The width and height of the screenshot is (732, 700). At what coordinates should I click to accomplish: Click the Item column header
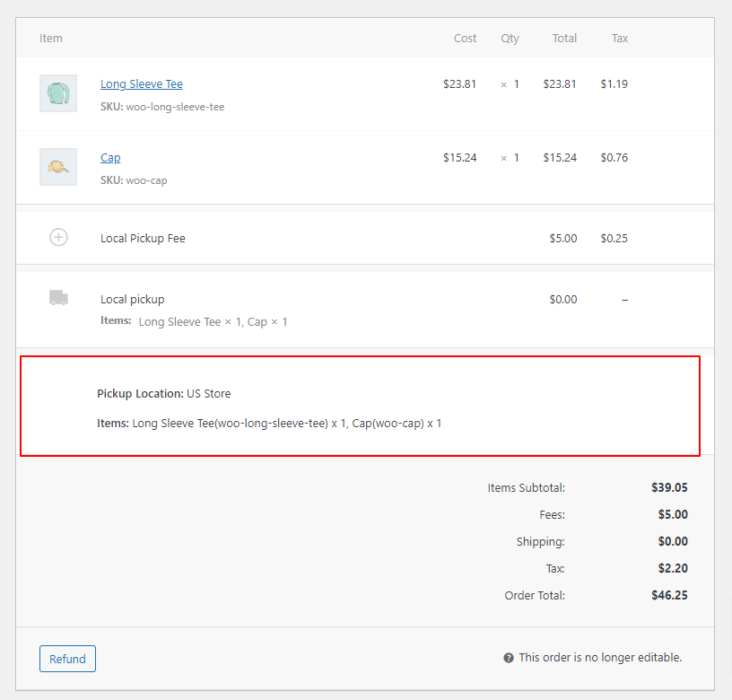point(51,39)
